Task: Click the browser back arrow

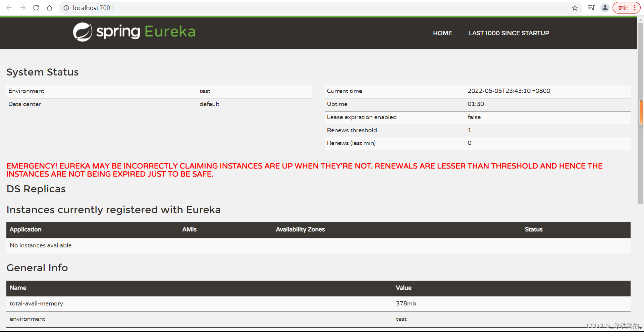Action: click(9, 8)
